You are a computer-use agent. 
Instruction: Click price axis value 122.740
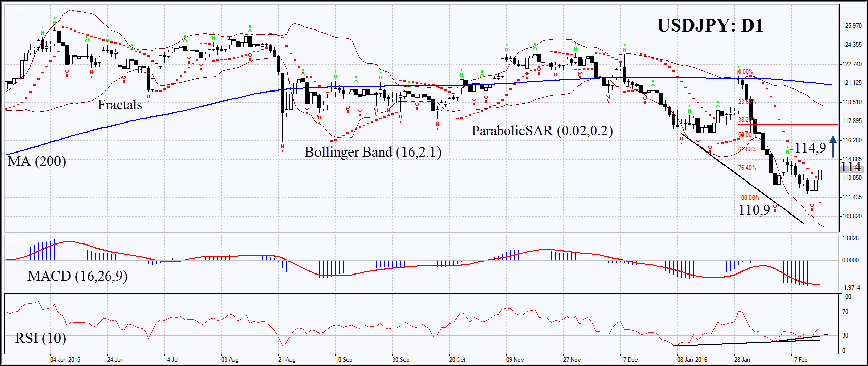click(x=852, y=64)
